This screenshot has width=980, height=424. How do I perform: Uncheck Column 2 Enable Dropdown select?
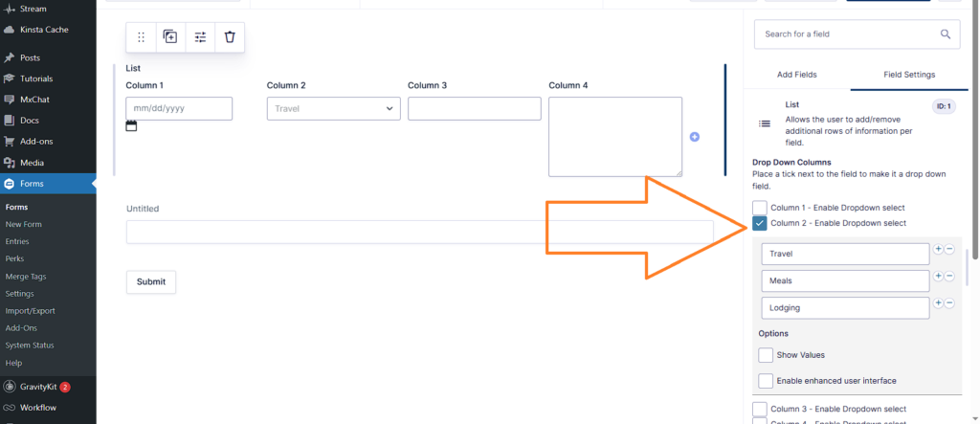(759, 223)
